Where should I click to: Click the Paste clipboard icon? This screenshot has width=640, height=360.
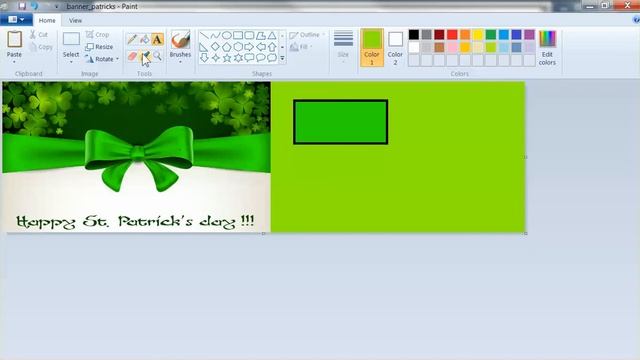14,39
